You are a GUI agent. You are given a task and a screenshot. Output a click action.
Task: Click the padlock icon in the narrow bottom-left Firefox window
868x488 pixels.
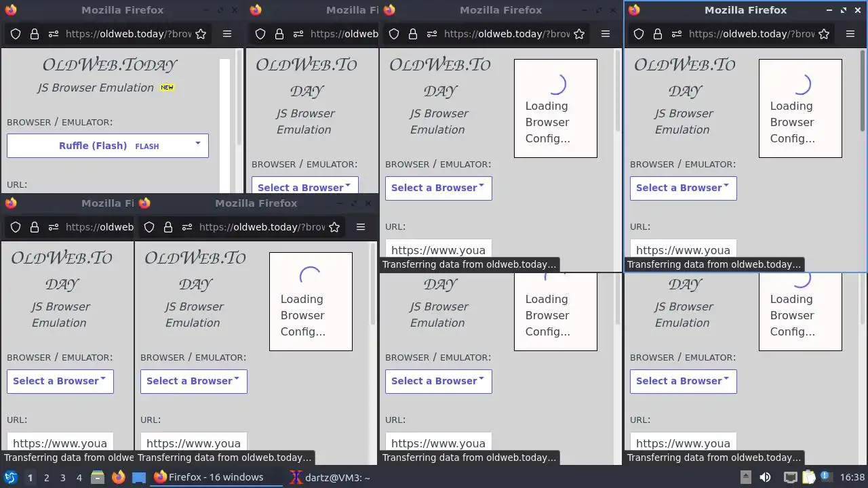(35, 227)
